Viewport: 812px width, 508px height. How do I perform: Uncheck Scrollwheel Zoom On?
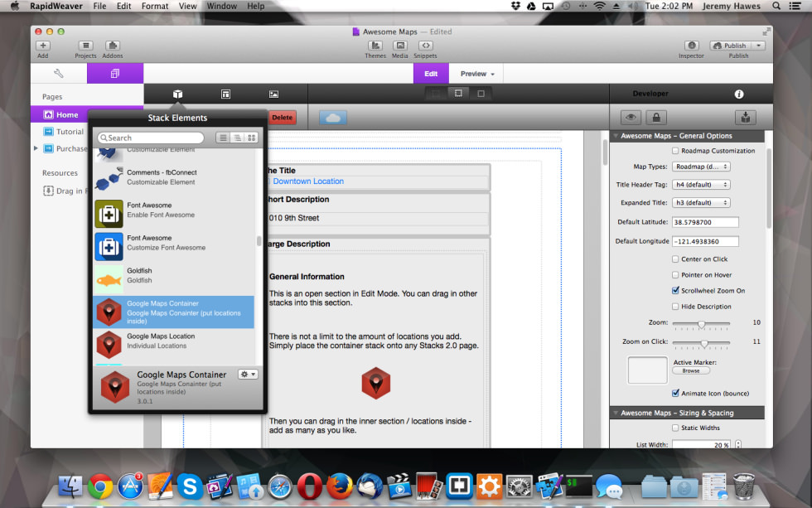pyautogui.click(x=675, y=291)
